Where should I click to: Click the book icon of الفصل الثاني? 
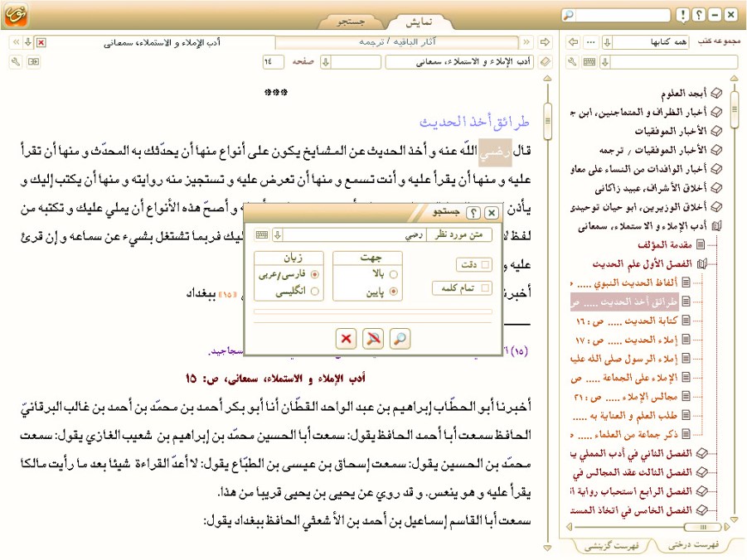click(701, 453)
